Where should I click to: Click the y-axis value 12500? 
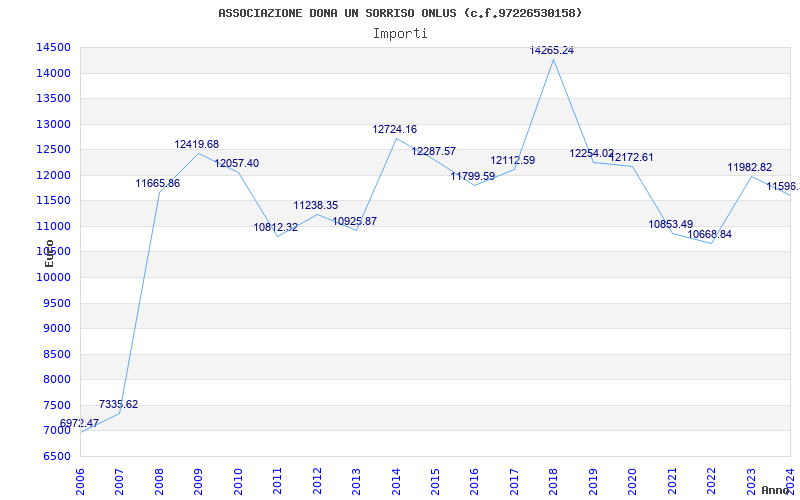click(53, 149)
